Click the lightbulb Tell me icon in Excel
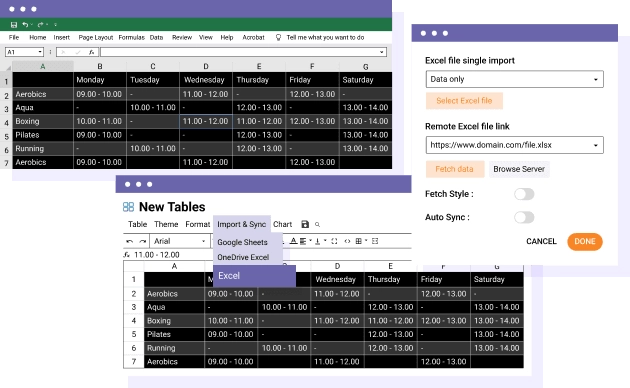630x388 pixels. [278, 37]
